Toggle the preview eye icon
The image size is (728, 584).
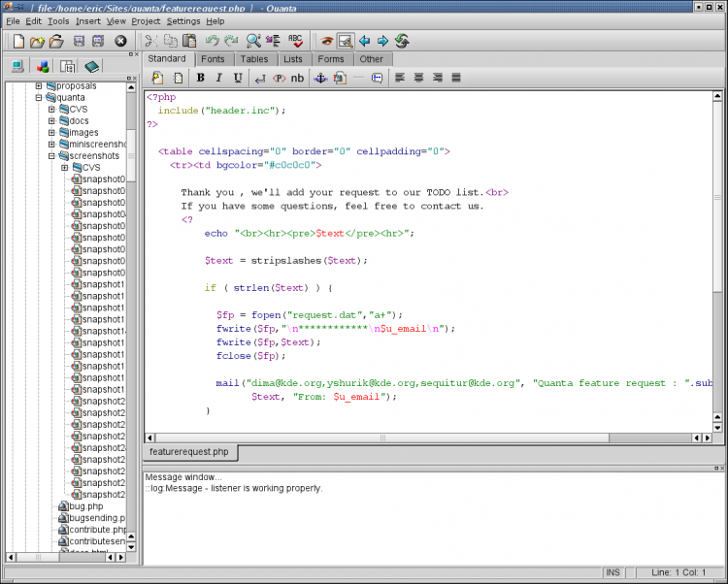click(327, 41)
